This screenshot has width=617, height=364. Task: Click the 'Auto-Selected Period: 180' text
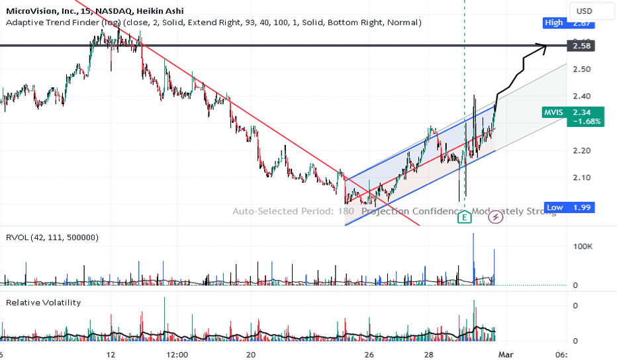[293, 211]
